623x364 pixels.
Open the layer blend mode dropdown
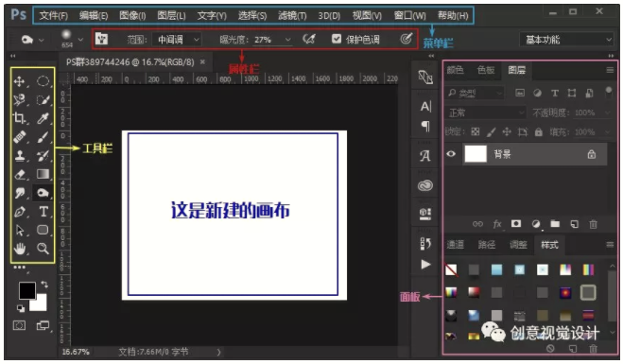tap(486, 113)
